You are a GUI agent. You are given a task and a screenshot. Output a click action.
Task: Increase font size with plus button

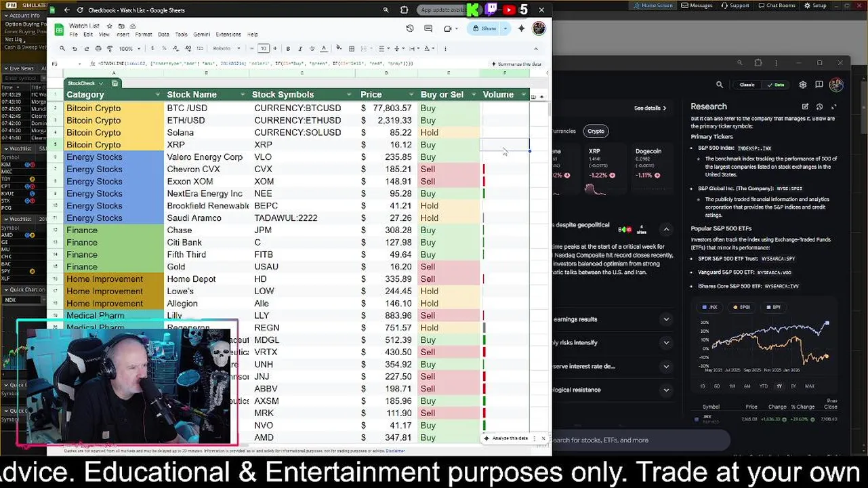pyautogui.click(x=274, y=49)
